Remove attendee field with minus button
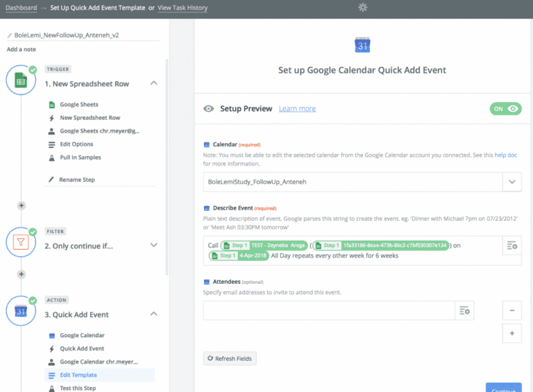Screen dimensions: 533x392 (x=511, y=311)
